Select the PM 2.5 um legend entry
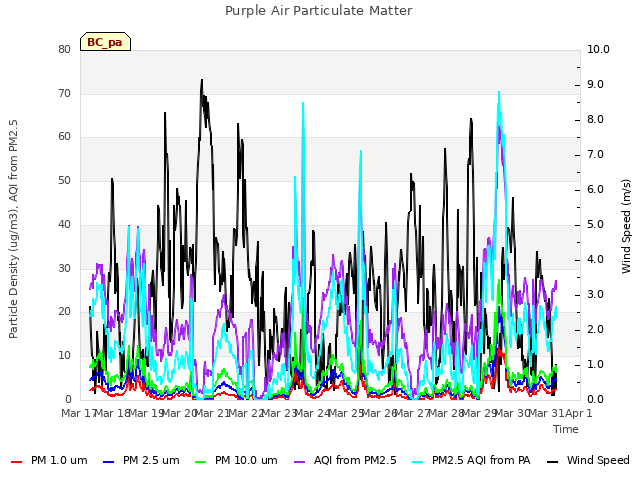The image size is (640, 480). (x=141, y=460)
